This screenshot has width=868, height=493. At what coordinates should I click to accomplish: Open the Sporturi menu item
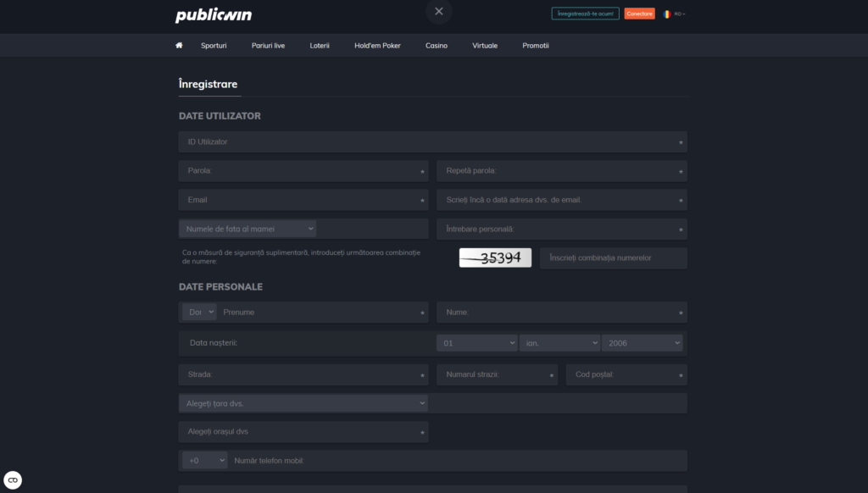tap(214, 46)
